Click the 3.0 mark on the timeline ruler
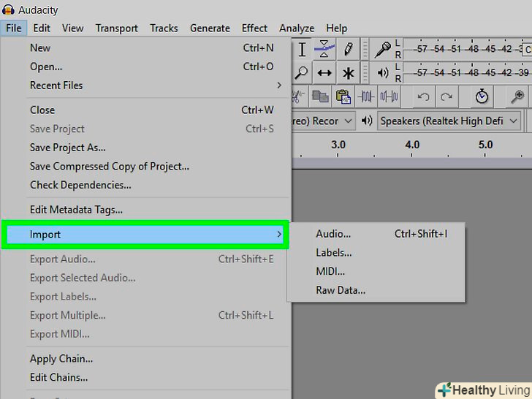The image size is (532, 399). [x=338, y=145]
